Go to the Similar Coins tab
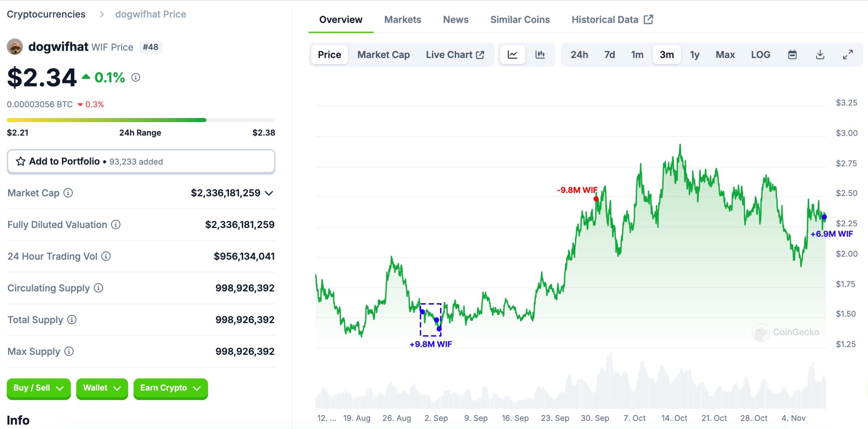The image size is (868, 429). point(520,20)
